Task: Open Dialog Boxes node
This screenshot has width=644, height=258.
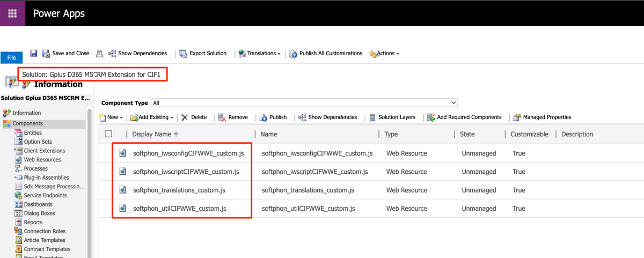Action: pyautogui.click(x=39, y=213)
